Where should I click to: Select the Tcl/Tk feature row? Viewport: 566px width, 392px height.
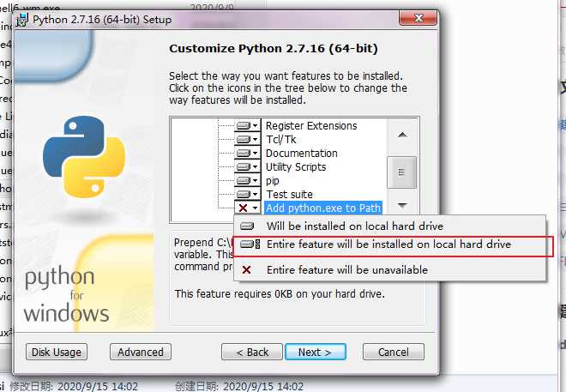point(280,139)
